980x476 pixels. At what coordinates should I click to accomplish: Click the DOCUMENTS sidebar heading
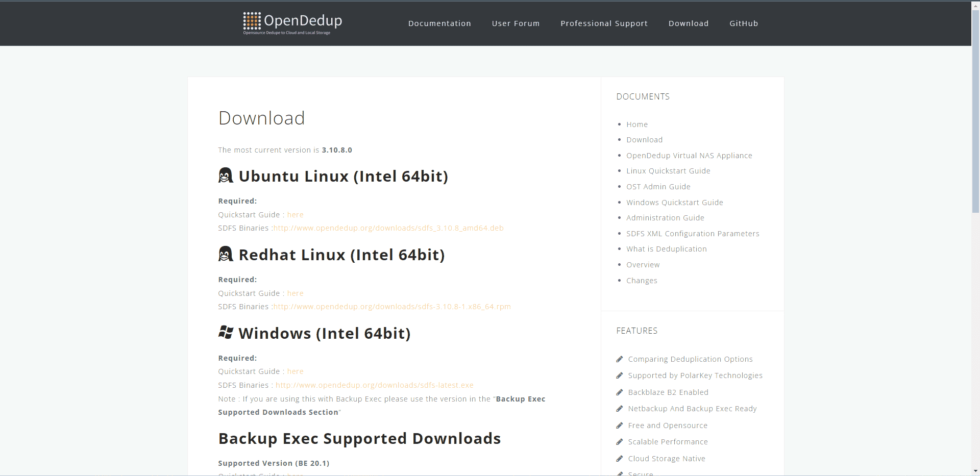tap(643, 97)
